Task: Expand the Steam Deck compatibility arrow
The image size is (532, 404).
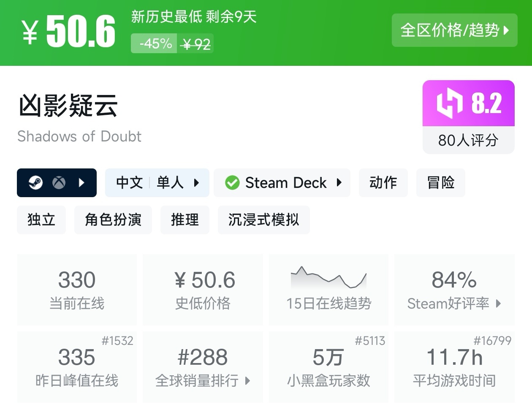Action: click(339, 183)
